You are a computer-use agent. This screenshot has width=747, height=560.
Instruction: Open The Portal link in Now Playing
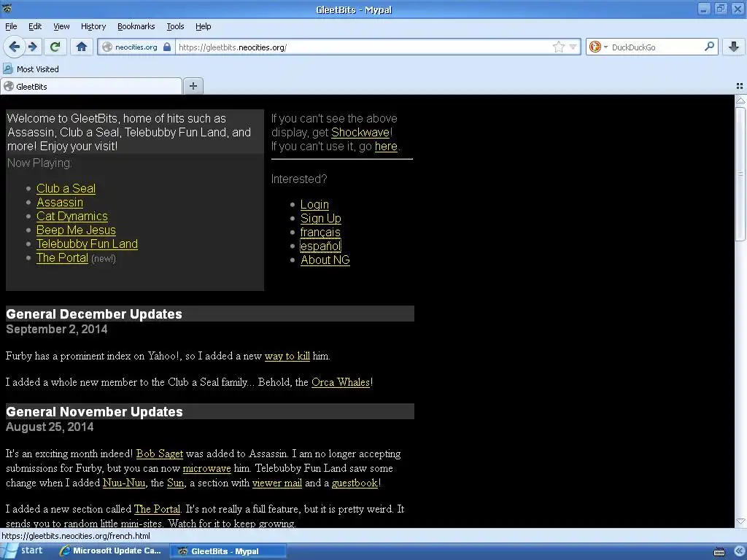click(x=62, y=257)
